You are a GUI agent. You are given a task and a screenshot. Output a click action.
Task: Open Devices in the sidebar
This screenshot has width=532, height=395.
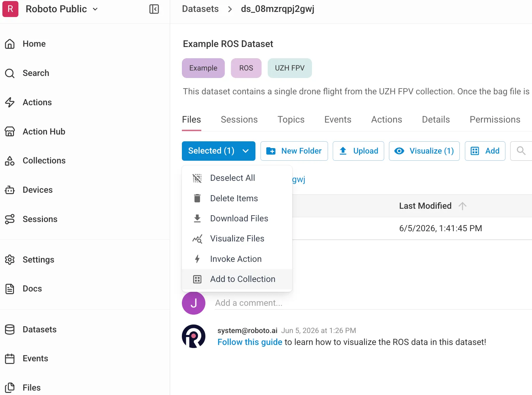click(37, 190)
